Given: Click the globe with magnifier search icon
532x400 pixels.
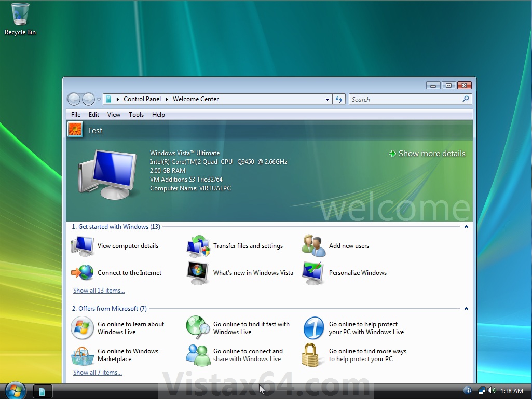Looking at the screenshot, I should pyautogui.click(x=198, y=328).
